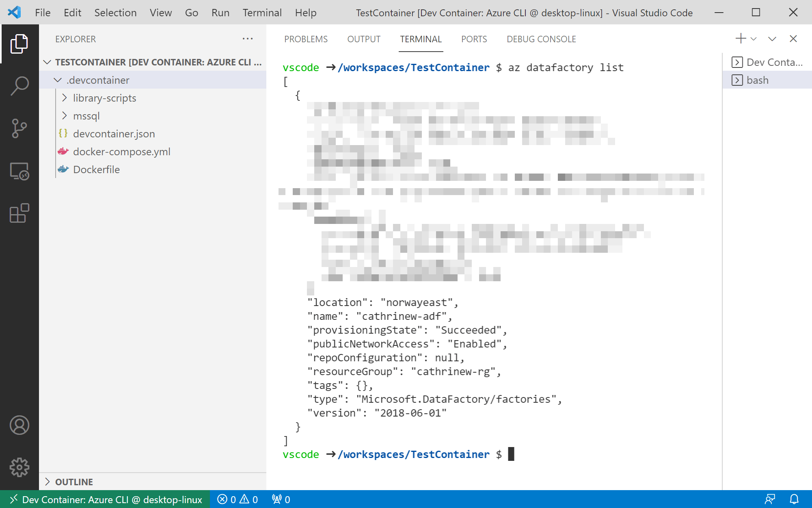Image resolution: width=812 pixels, height=508 pixels.
Task: Click the notifications bell in status bar
Action: tap(794, 499)
